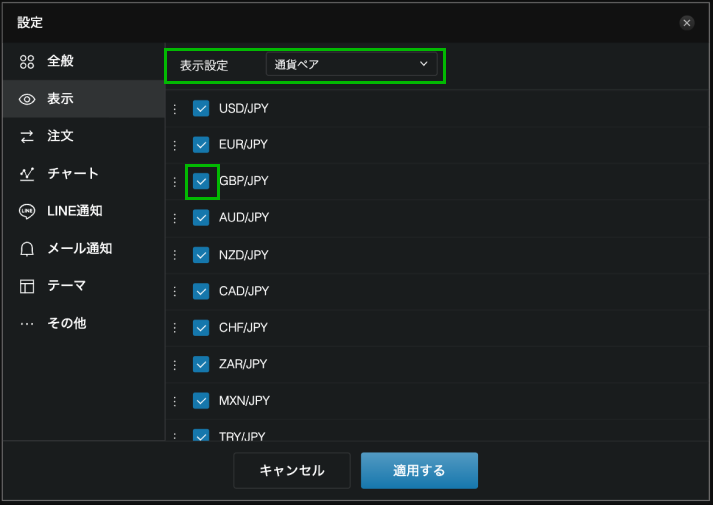Click the drag handle beside NZD/JPY
713x505 pixels.
[x=174, y=255]
